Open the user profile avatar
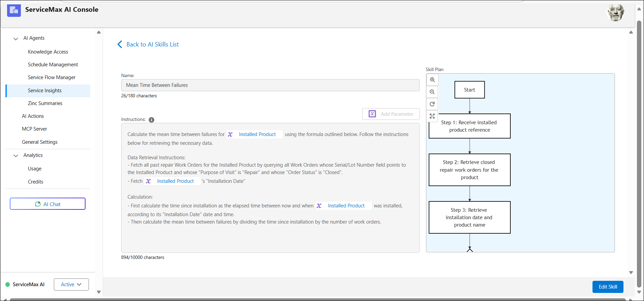 (x=615, y=13)
